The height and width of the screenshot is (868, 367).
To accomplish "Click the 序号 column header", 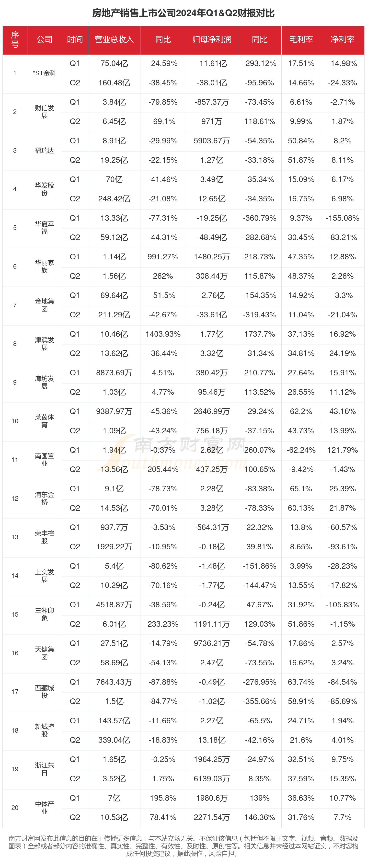I will point(15,40).
